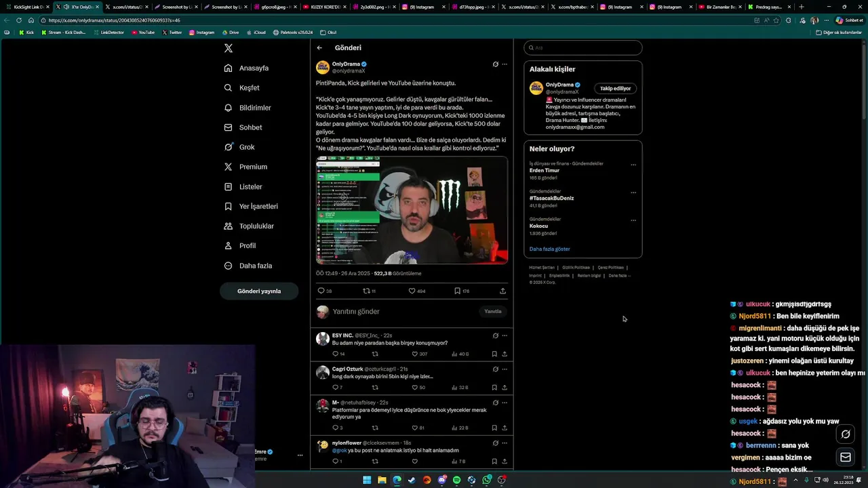Open more options for #TasacakBuDeniz trend
868x488 pixels.
(633, 192)
